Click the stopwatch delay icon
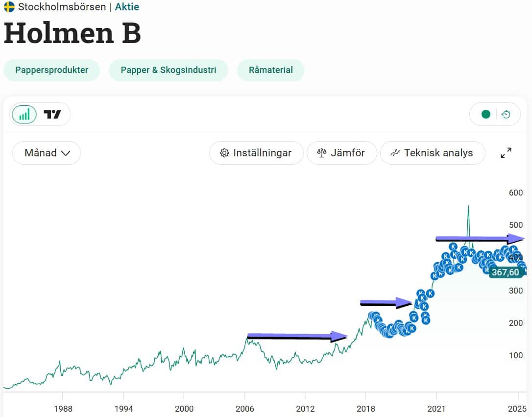This screenshot has height=417, width=532. [506, 114]
